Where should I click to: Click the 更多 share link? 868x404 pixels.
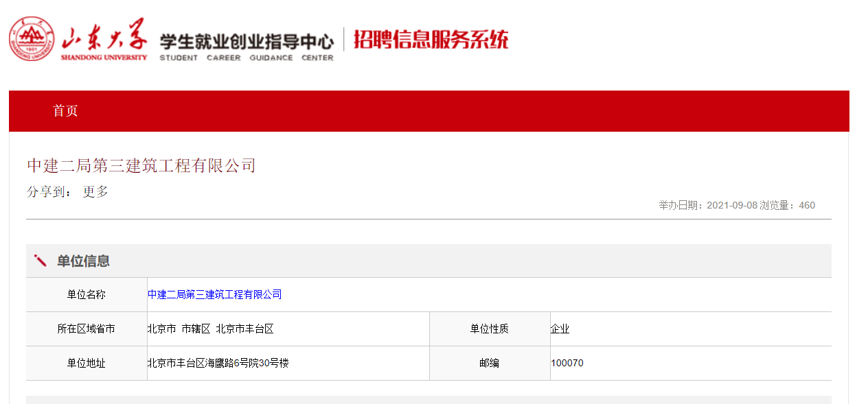[x=95, y=192]
